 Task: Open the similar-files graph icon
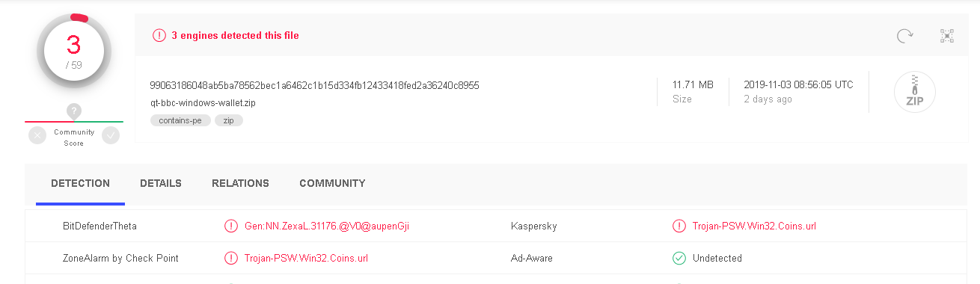[x=947, y=35]
